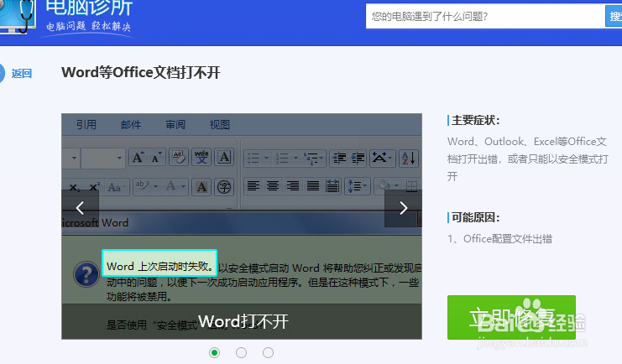Screen dimensions: 622x364
Task: Click the Sort A-Z icon
Action: (409, 159)
